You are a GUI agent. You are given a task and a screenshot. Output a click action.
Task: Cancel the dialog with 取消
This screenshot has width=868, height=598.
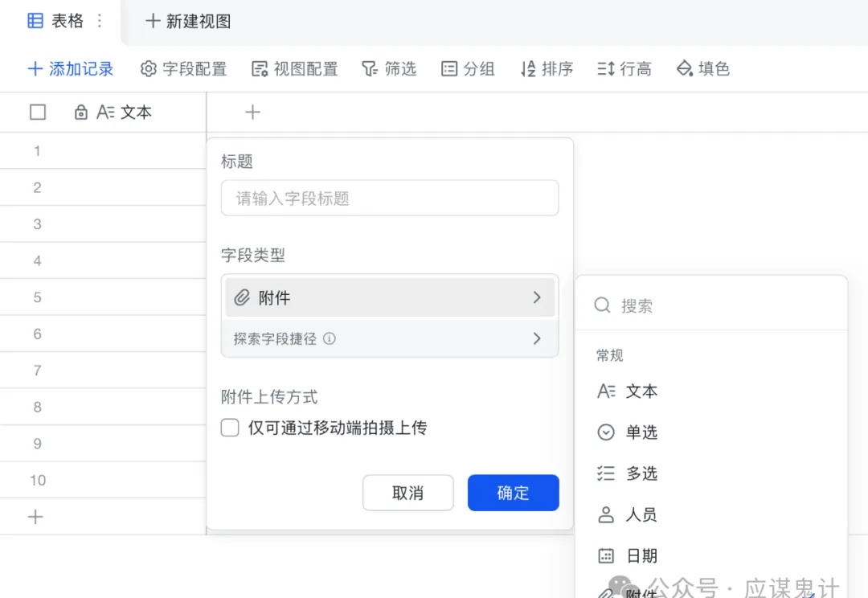click(x=408, y=493)
